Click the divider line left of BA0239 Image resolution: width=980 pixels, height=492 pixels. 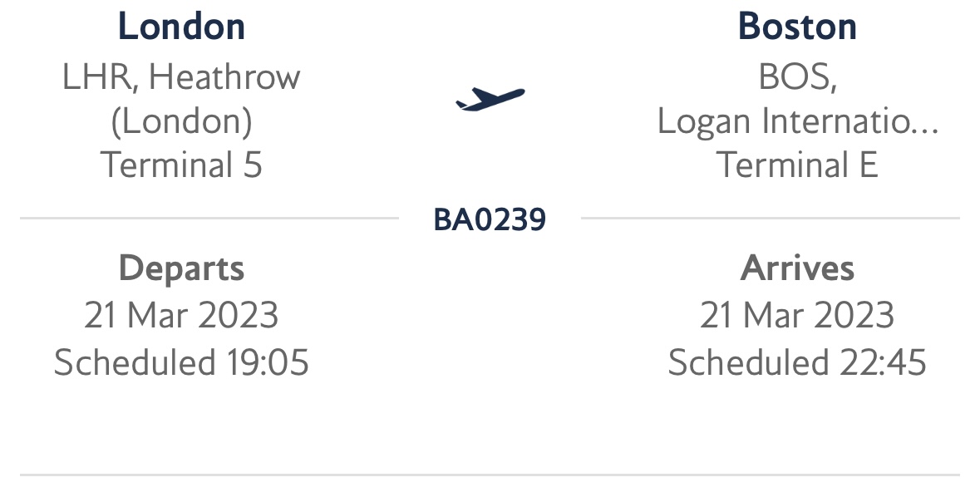pos(208,219)
